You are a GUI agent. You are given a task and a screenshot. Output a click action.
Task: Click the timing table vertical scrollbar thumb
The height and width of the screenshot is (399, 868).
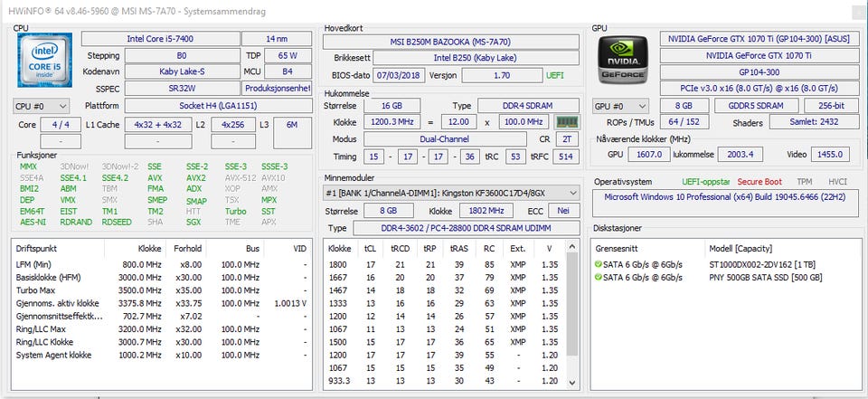pos(572,304)
